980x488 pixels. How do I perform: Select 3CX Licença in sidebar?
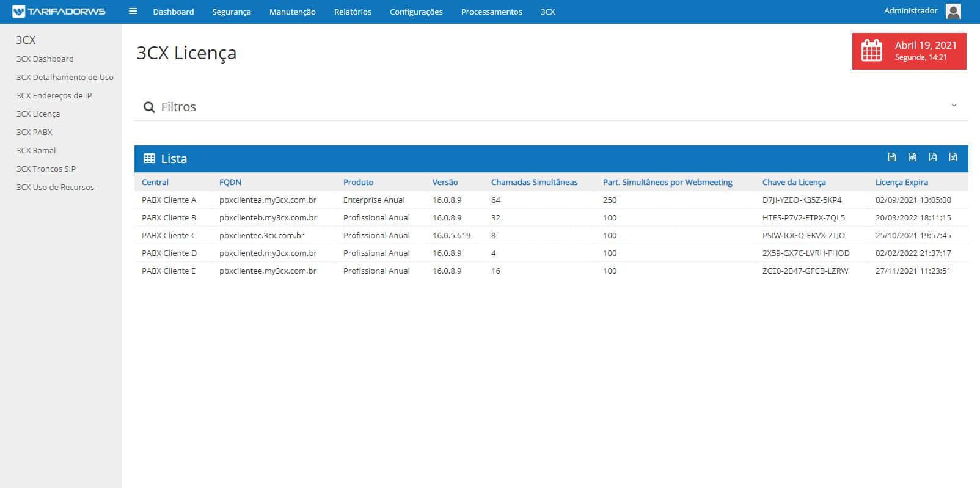(x=38, y=114)
